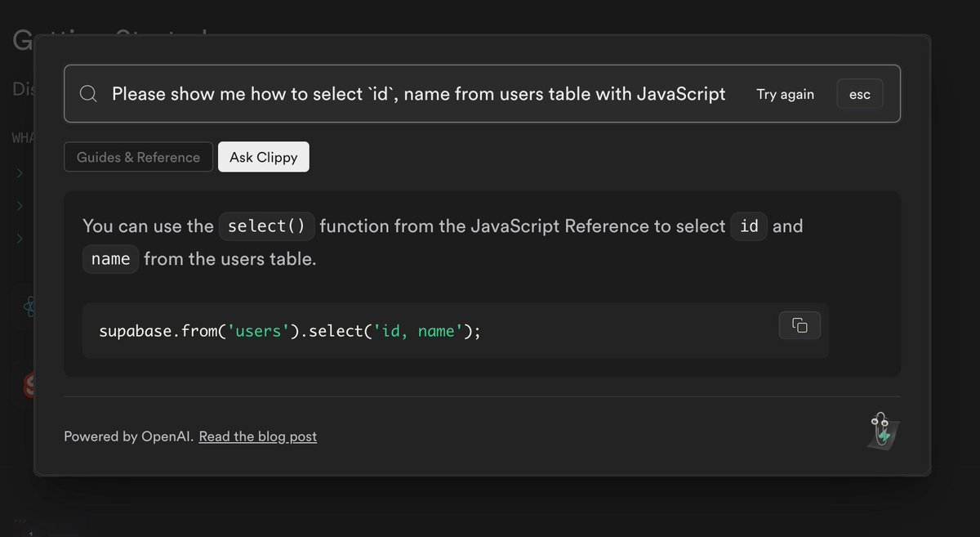The width and height of the screenshot is (980, 537).
Task: Select the Ask Clippy tab
Action: 263,157
